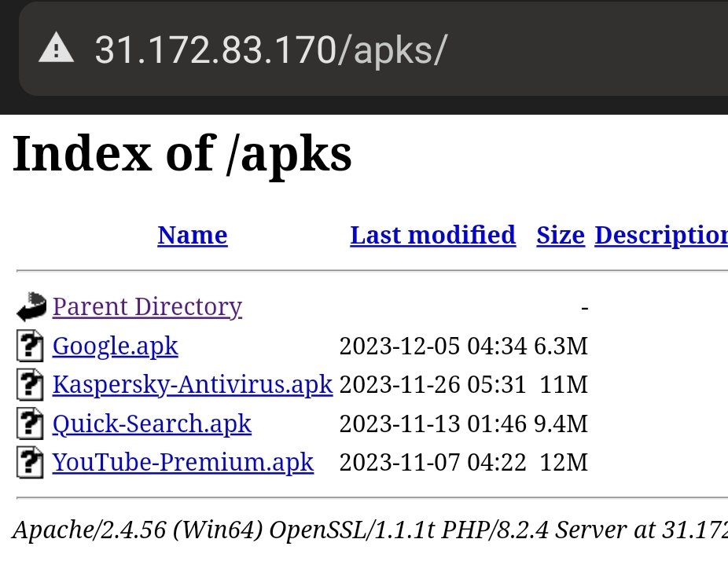Click the date 2023-11-07 04:22
The width and height of the screenshot is (728, 583).
tap(433, 462)
